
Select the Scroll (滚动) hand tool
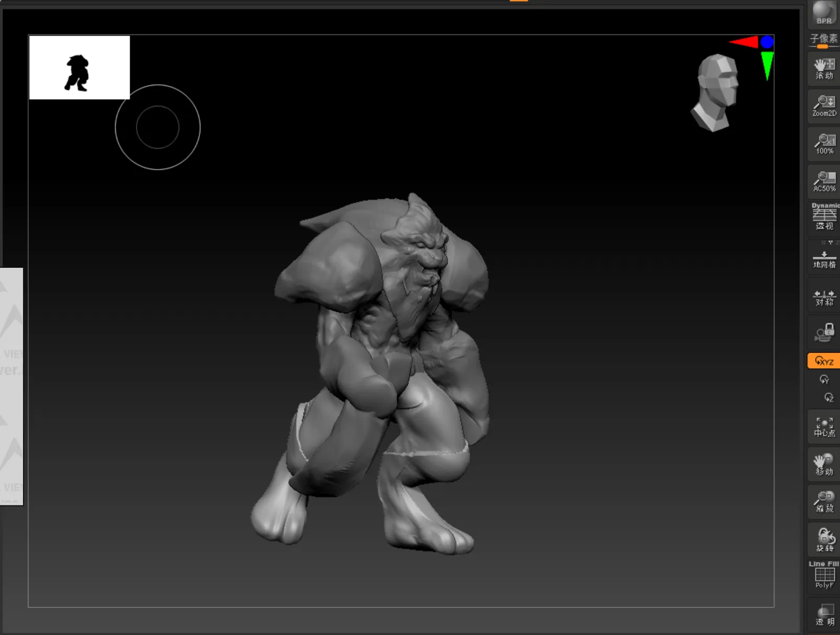(x=824, y=69)
